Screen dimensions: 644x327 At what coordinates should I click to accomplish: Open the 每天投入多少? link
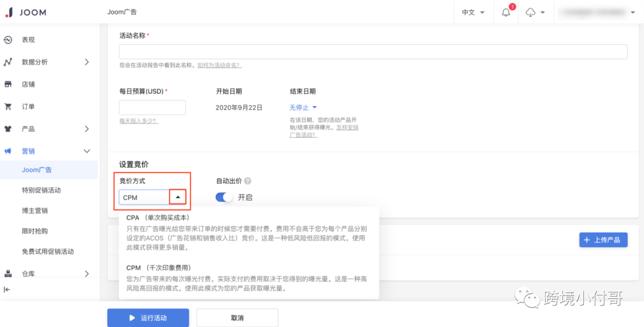pos(139,121)
